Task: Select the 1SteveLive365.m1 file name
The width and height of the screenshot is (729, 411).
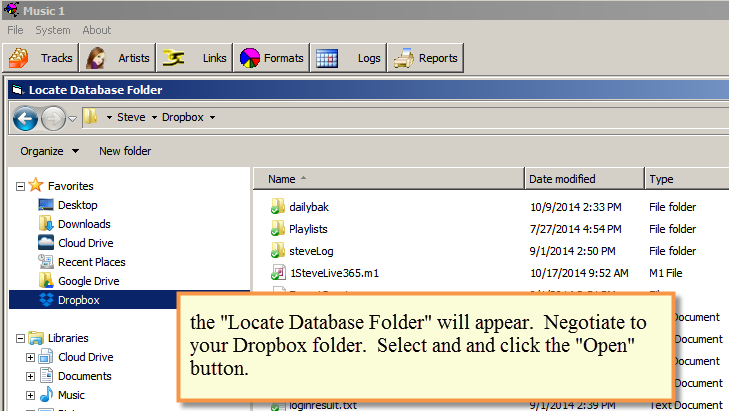Action: point(334,273)
